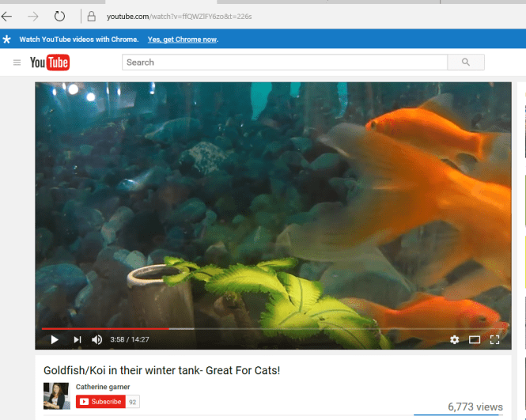Click the "Yes, get Chrome now" link
Screen dimensions: 526x420
(x=183, y=40)
